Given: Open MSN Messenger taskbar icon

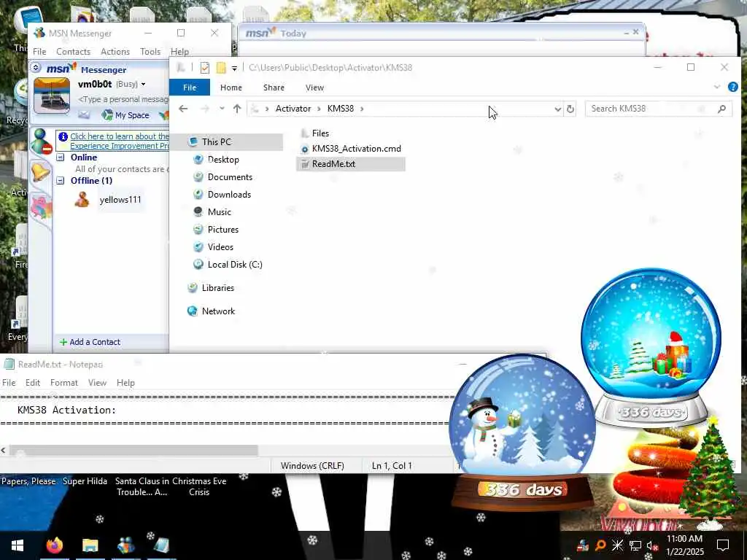Looking at the screenshot, I should 125,545.
